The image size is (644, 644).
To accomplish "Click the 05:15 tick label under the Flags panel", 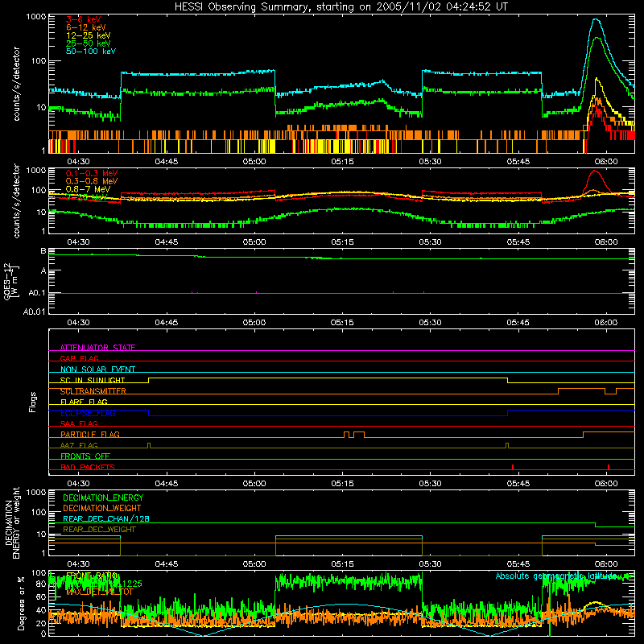I will 342,484.
